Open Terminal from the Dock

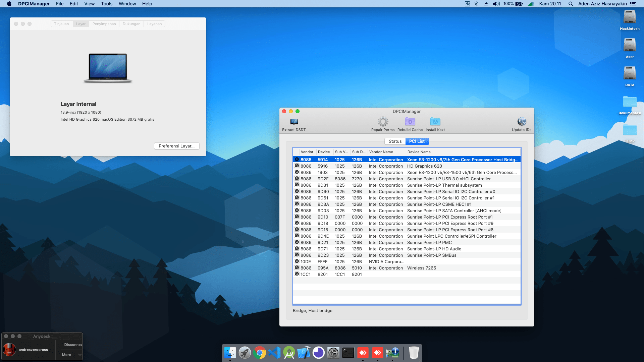(x=348, y=353)
